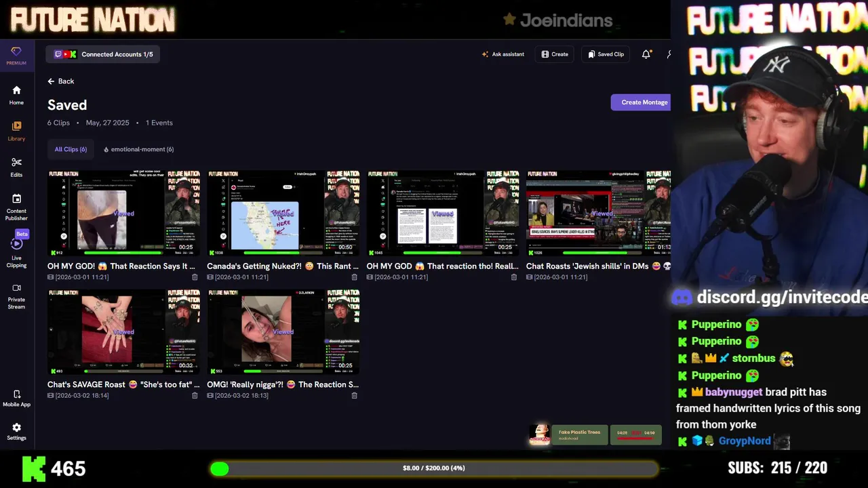Click the '1 Events' label
868x488 pixels.
159,123
